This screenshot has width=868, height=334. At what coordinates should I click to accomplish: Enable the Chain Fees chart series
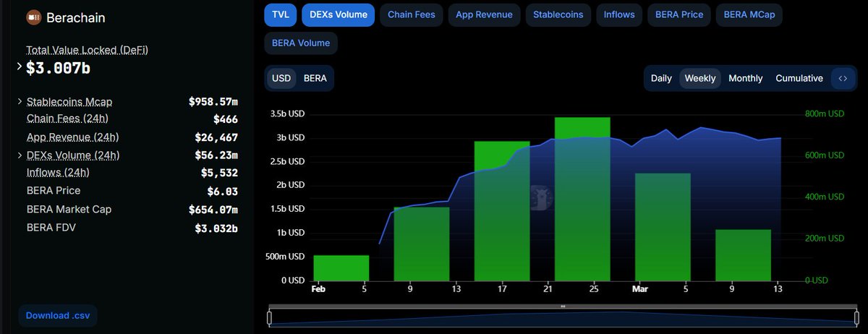411,14
